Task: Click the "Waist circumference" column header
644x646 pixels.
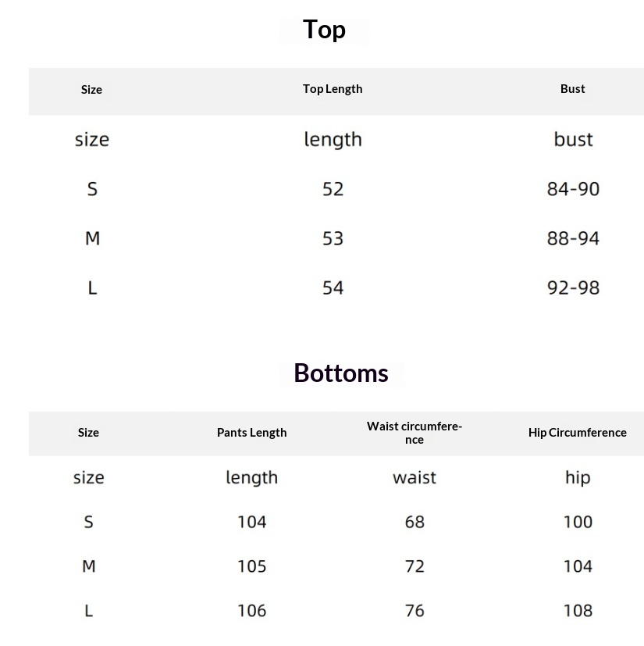Action: pos(415,433)
